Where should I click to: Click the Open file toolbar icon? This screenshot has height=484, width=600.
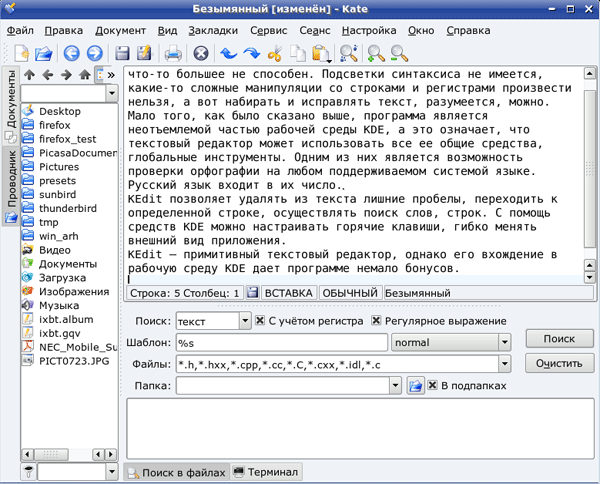[x=44, y=53]
